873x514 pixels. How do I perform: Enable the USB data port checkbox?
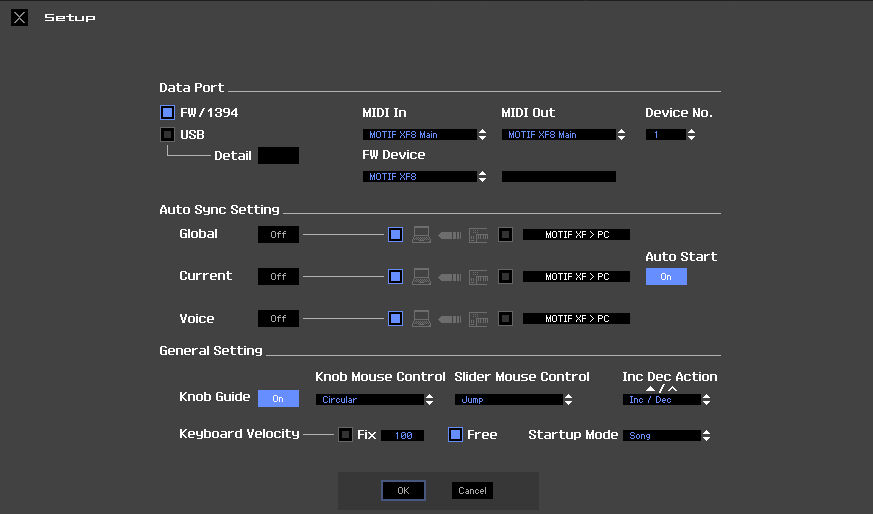[167, 134]
